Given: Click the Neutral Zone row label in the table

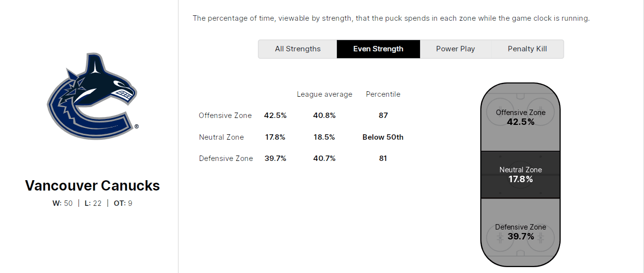Looking at the screenshot, I should (x=221, y=137).
